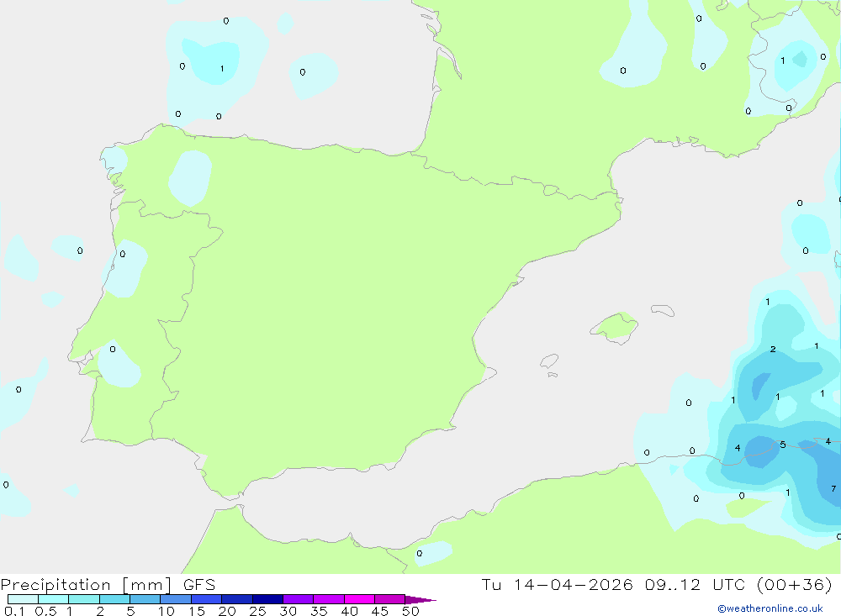Click the '0.1' legend scale label
The width and height of the screenshot is (841, 616).
14,611
